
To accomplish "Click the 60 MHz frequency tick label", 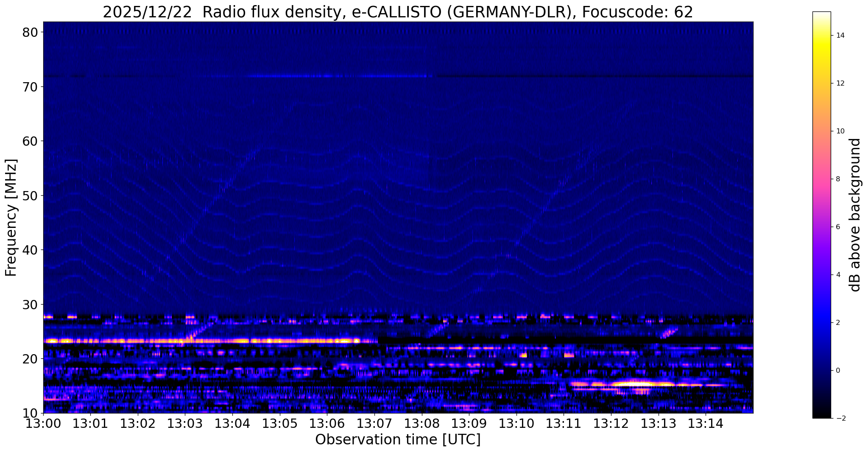I will [x=31, y=141].
